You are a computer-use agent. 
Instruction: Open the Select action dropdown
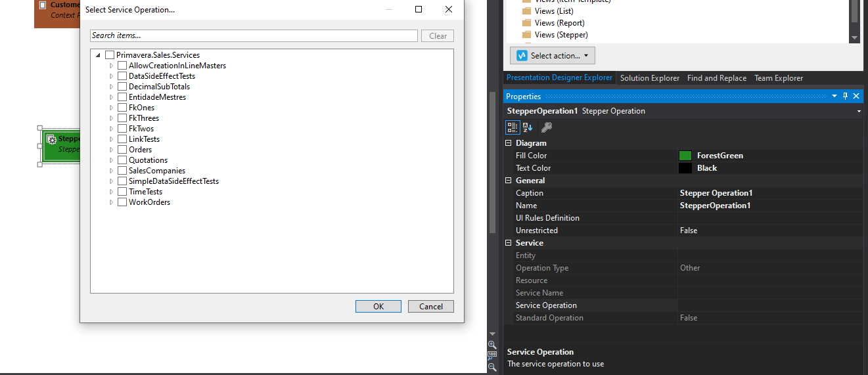coord(553,56)
